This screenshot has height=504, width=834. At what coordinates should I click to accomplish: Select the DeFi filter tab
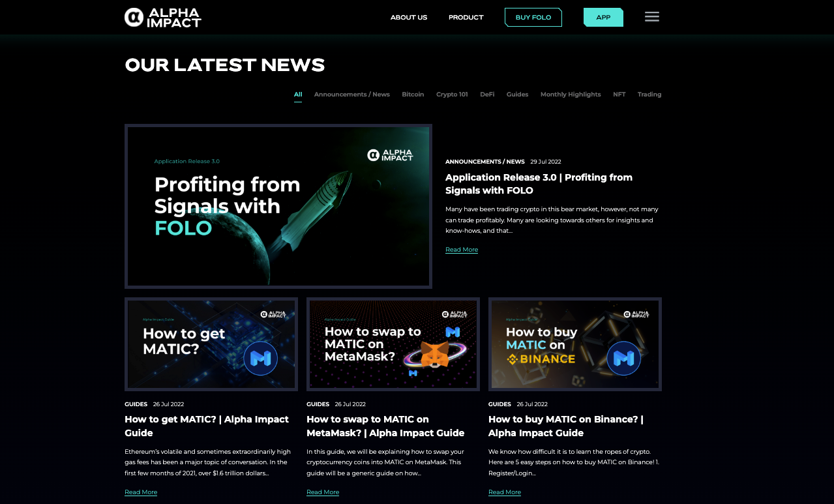click(487, 95)
